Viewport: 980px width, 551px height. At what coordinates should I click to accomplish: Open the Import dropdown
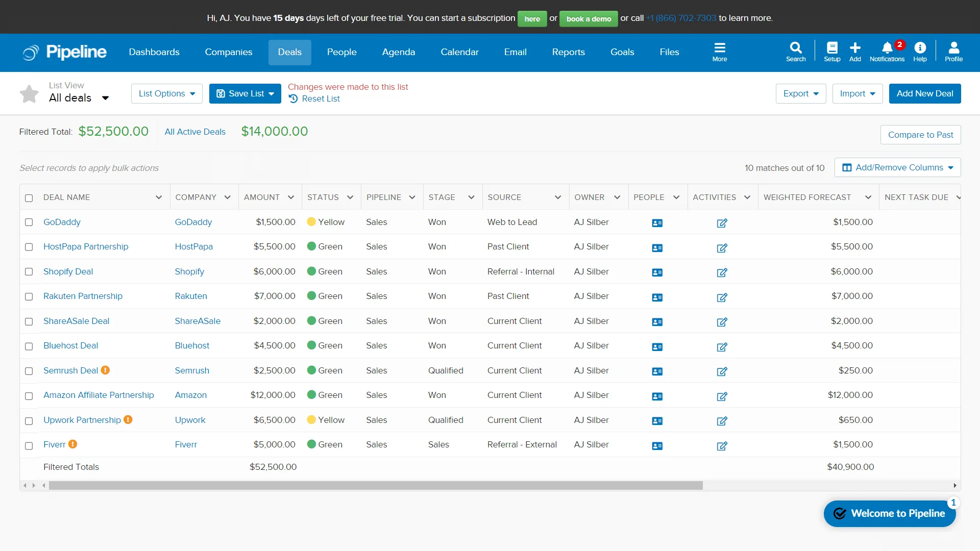(x=857, y=93)
